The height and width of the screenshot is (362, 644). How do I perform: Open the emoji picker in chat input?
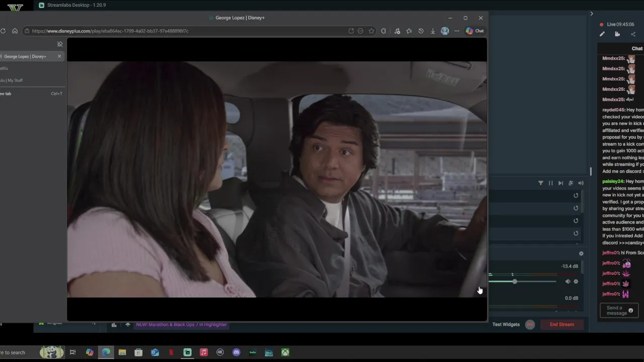pyautogui.click(x=631, y=311)
